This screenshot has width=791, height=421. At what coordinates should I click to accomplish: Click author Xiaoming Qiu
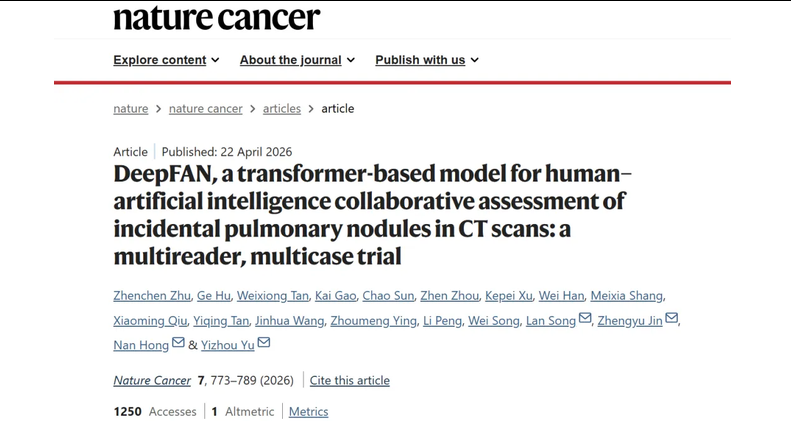coord(150,321)
